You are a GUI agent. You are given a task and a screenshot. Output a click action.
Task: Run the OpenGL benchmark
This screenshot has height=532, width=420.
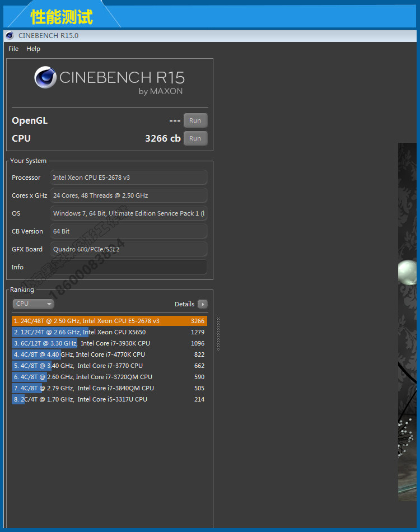(x=195, y=120)
